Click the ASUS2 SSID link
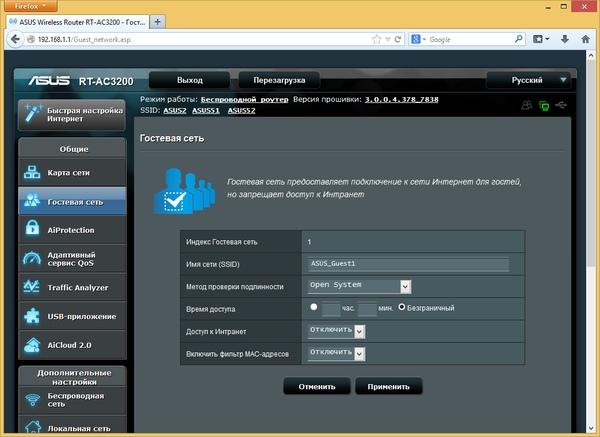 click(174, 111)
